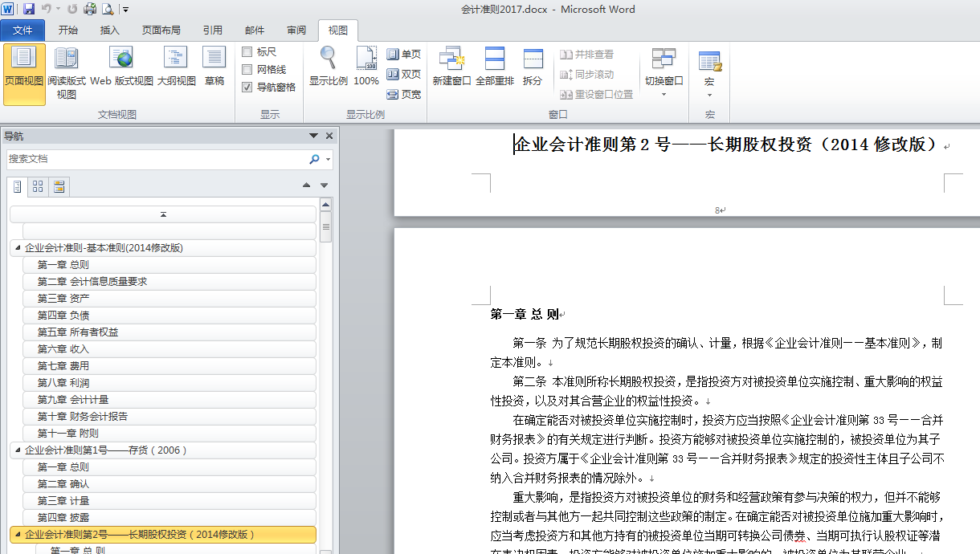
Task: Open a New Window (新建窗口)
Action: tap(451, 67)
